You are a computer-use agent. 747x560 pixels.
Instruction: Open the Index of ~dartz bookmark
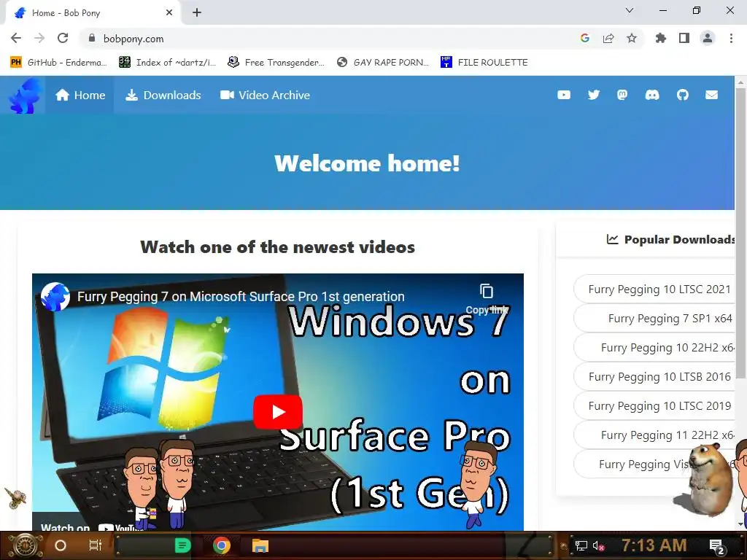(x=167, y=63)
